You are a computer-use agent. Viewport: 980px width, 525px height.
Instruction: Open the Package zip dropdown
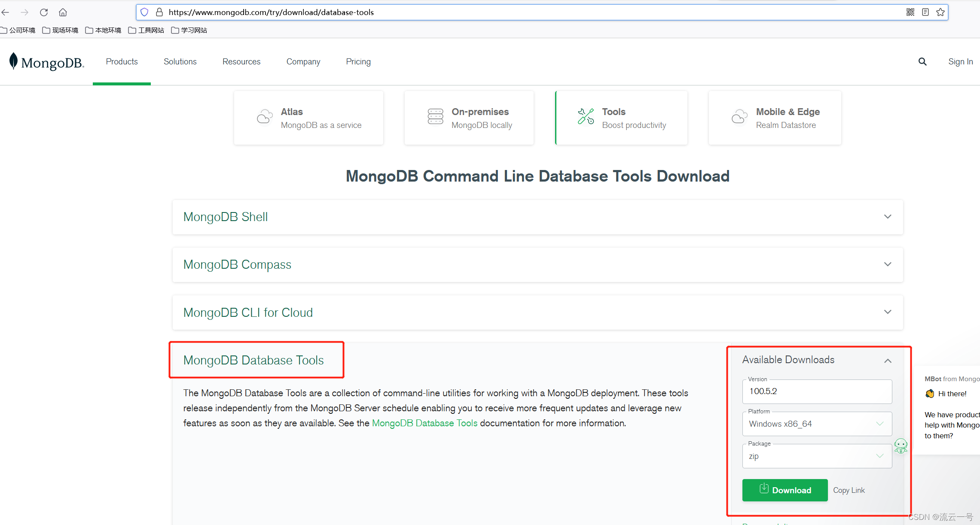click(x=817, y=456)
